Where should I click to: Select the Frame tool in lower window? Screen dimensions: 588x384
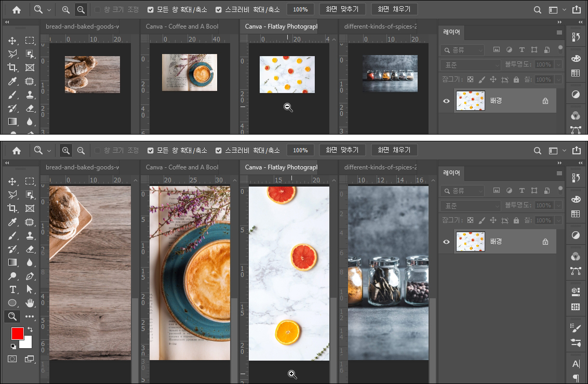(x=30, y=208)
